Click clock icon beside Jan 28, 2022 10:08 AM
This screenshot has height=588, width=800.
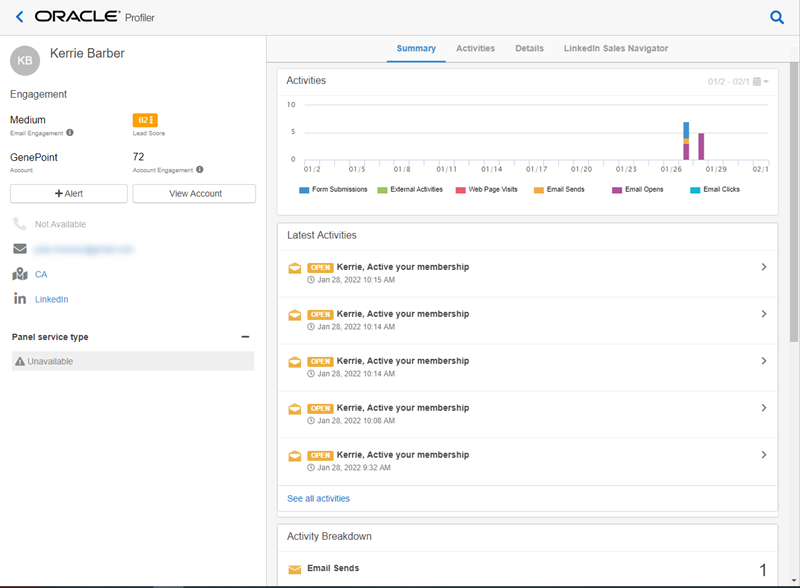tap(311, 421)
